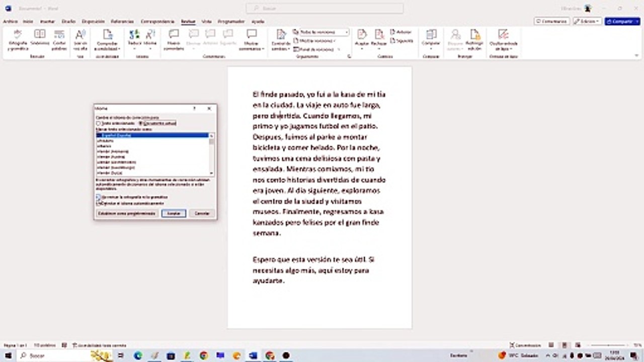
Task: Open the Comentarios button at top right
Action: [x=551, y=21]
